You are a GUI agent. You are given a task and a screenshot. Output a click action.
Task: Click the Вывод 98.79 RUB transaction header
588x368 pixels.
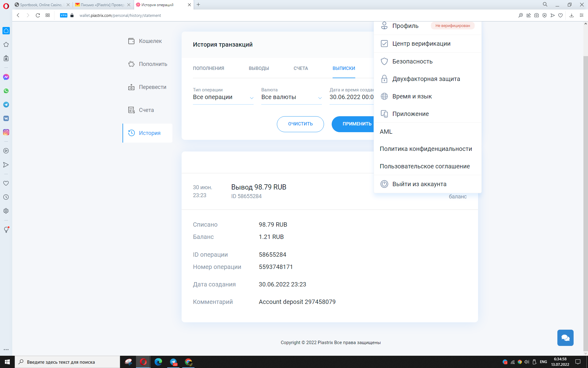(x=259, y=187)
